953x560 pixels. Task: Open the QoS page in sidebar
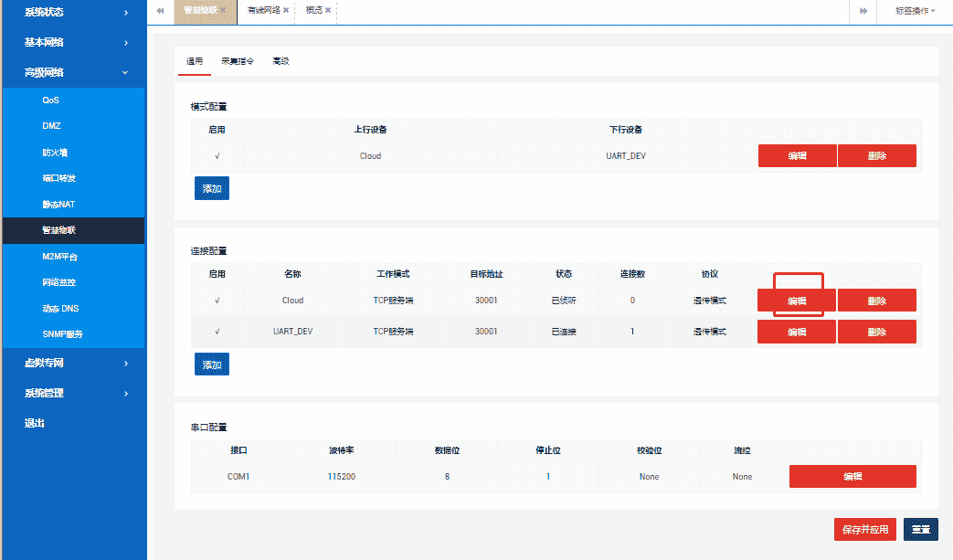tap(51, 100)
